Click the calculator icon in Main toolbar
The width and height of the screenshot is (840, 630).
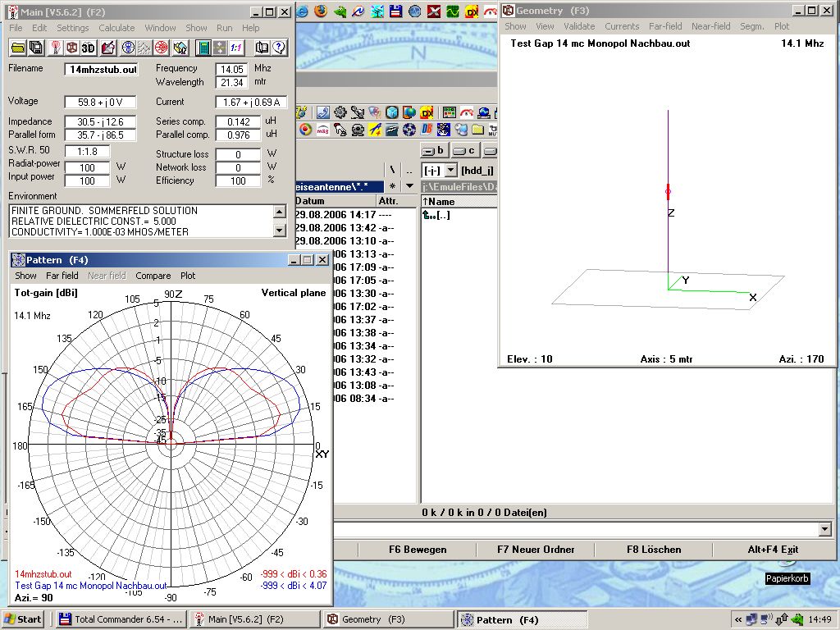[x=203, y=48]
